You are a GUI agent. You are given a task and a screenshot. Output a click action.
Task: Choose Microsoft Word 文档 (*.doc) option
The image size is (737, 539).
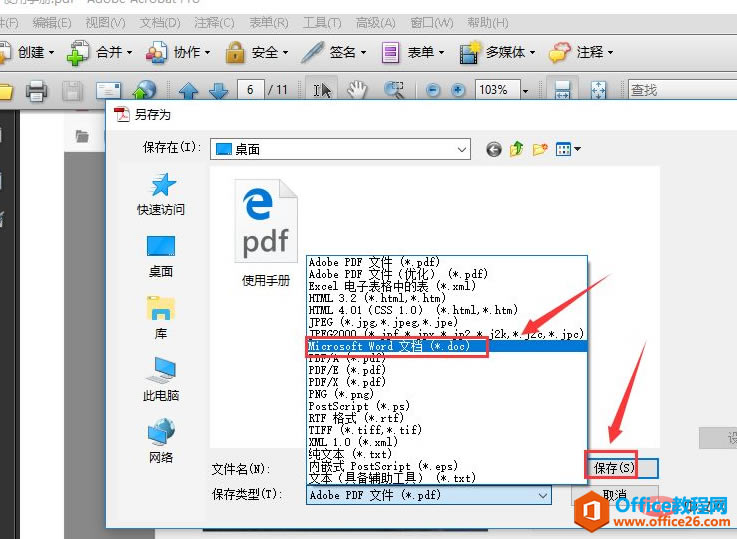click(447, 346)
